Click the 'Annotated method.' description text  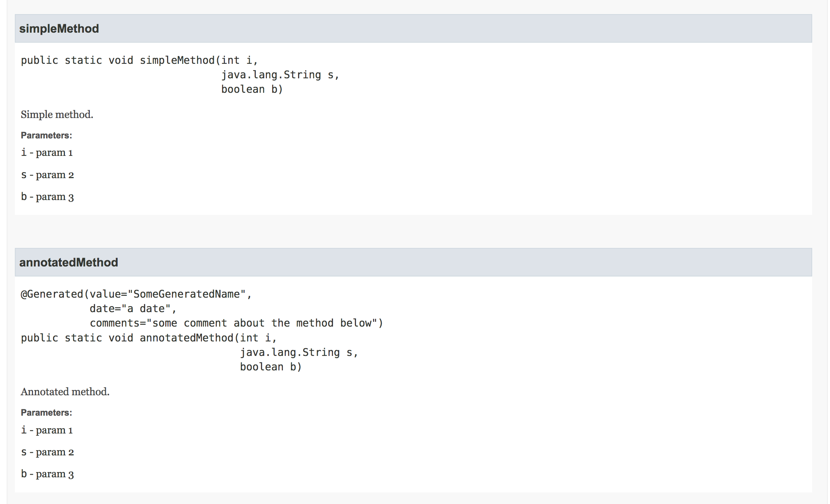(x=65, y=392)
